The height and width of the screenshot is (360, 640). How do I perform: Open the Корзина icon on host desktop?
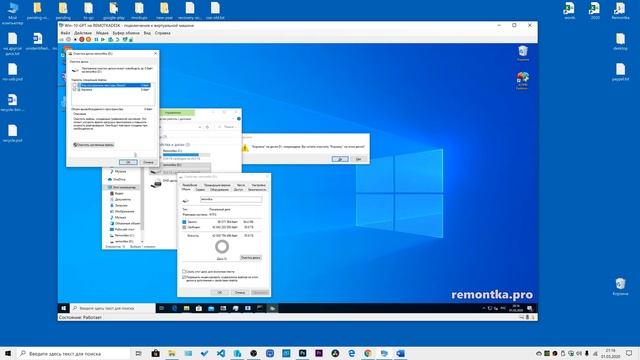[x=620, y=286]
